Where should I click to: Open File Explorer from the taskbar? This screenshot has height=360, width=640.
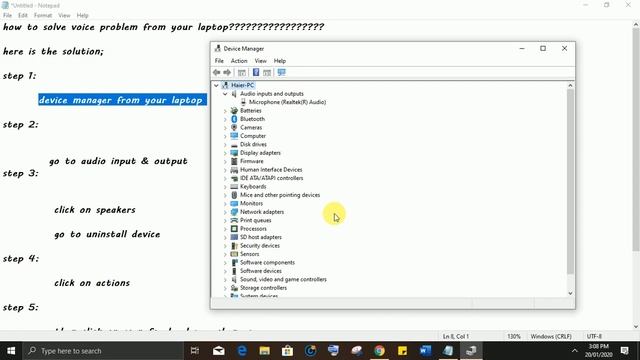264,351
